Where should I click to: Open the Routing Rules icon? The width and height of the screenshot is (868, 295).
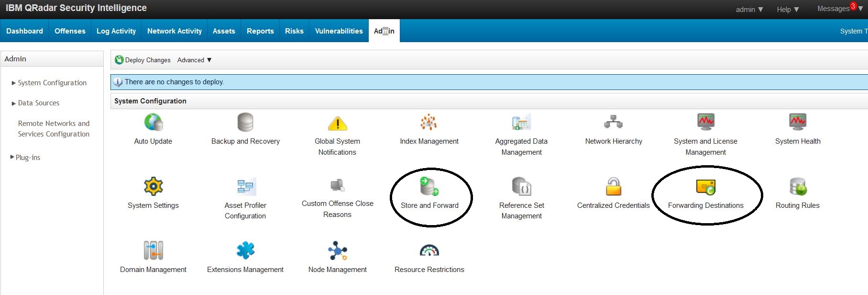click(x=798, y=186)
